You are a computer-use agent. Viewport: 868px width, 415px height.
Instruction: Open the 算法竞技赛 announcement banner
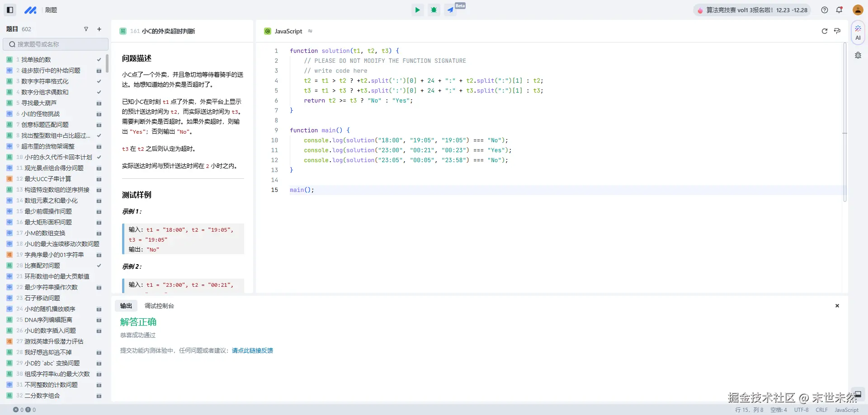752,10
